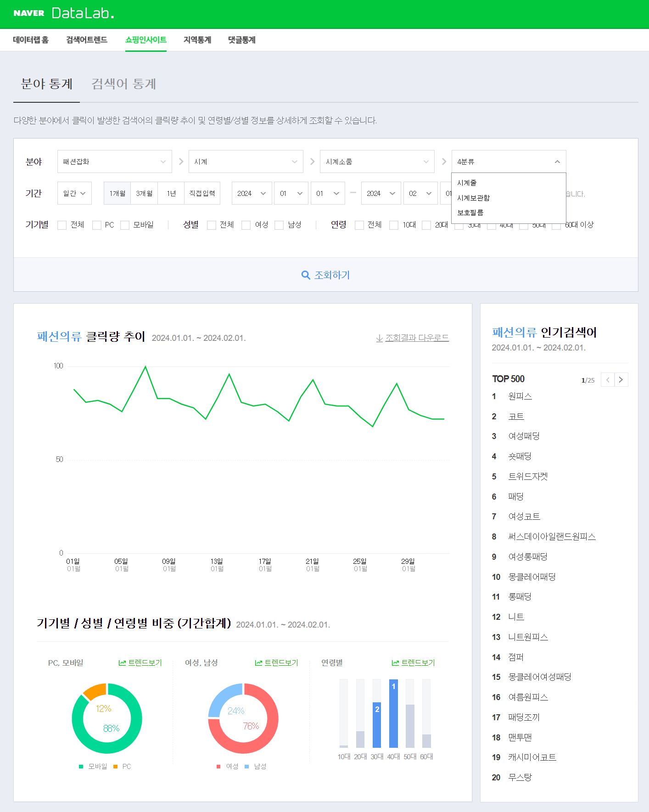This screenshot has width=649, height=812.
Task: Check the 연령 전체 checkbox
Action: pos(359,225)
